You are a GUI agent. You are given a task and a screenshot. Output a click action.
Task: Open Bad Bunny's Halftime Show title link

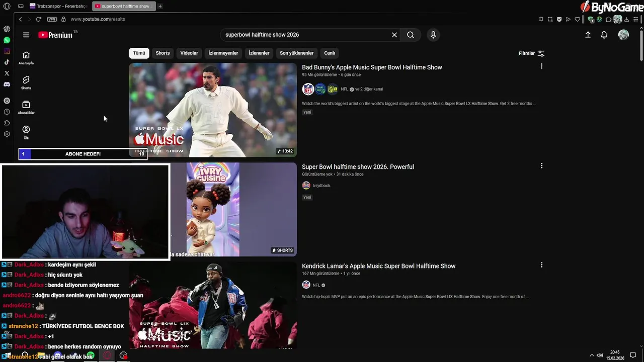point(372,67)
